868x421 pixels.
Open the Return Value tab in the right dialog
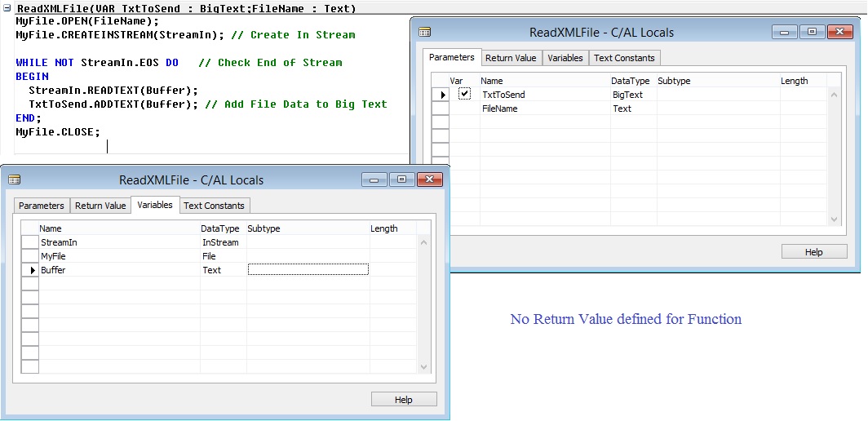pyautogui.click(x=511, y=58)
